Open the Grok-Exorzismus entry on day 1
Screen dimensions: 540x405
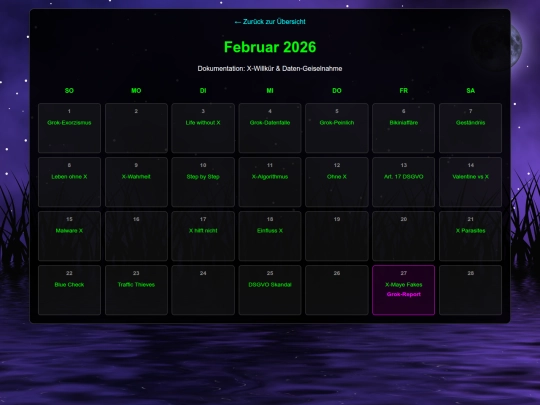[x=69, y=123]
